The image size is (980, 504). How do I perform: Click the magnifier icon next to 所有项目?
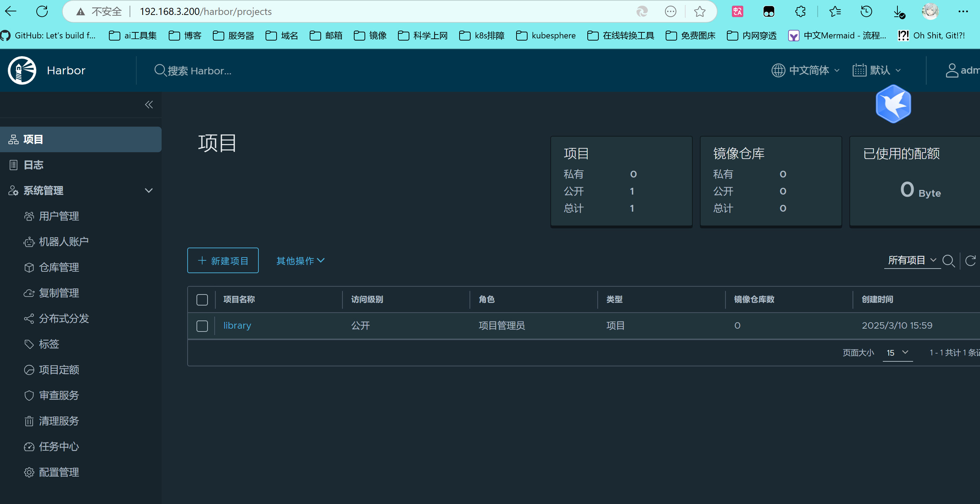pyautogui.click(x=948, y=261)
